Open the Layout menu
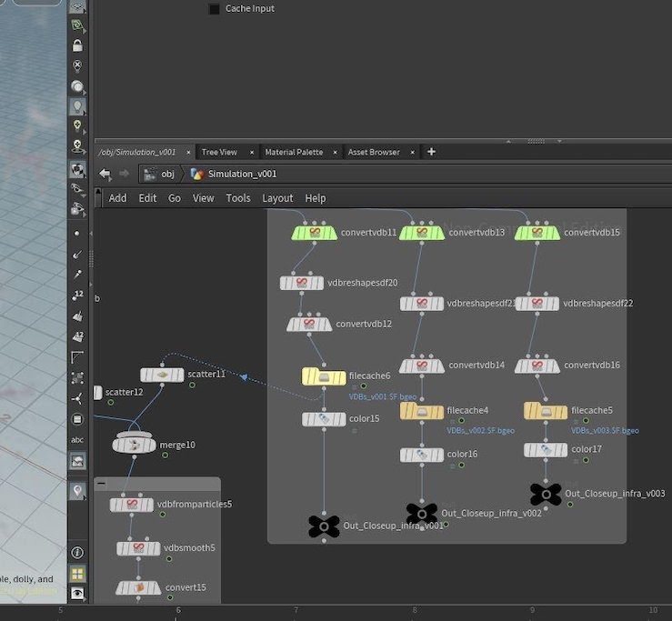The height and width of the screenshot is (621, 672). (277, 198)
